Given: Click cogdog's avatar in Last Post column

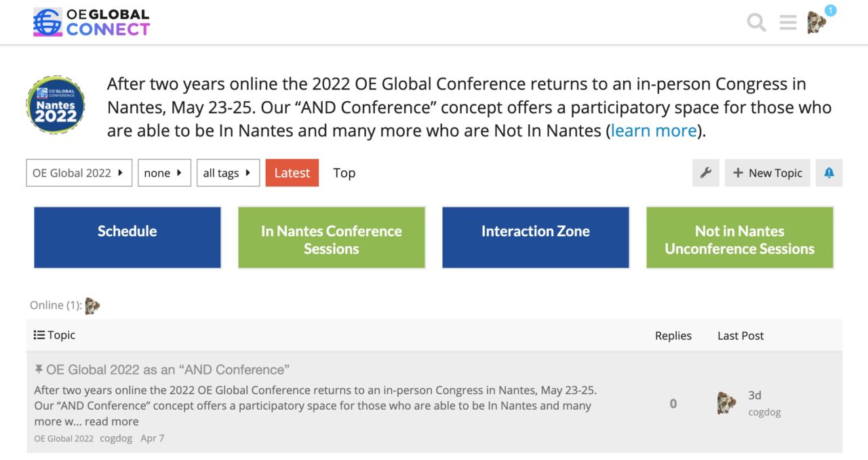Looking at the screenshot, I should (x=727, y=403).
